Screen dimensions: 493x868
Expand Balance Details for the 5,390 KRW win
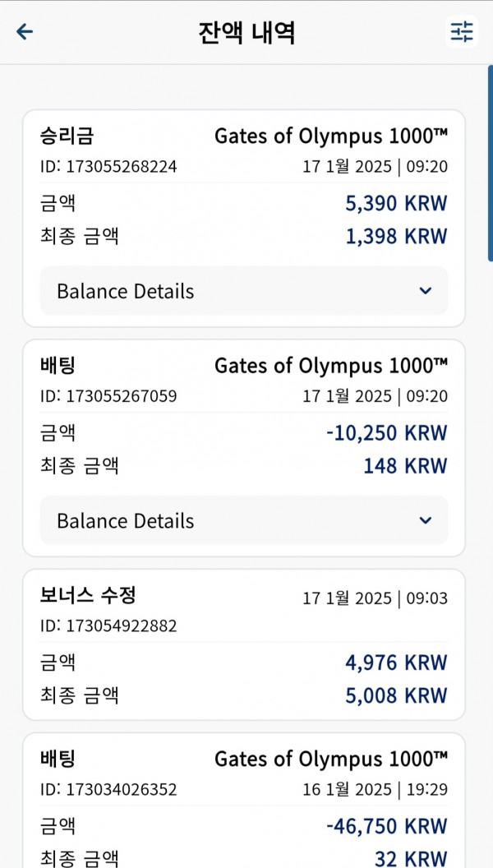pyautogui.click(x=244, y=291)
